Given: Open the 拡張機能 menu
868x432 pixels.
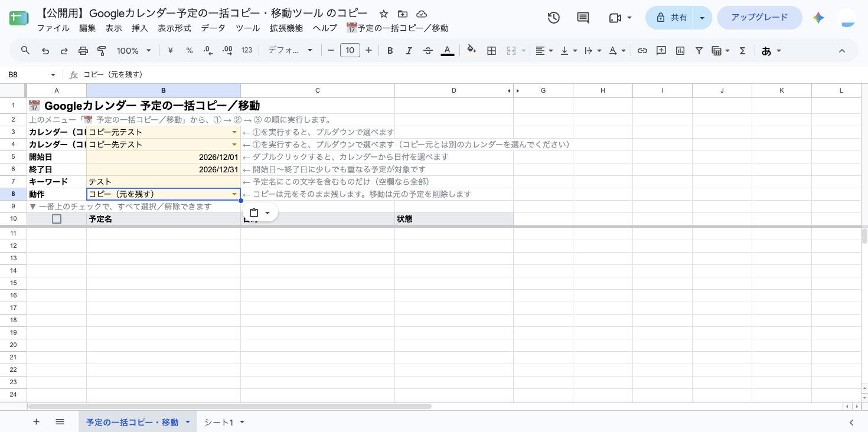Looking at the screenshot, I should [286, 28].
